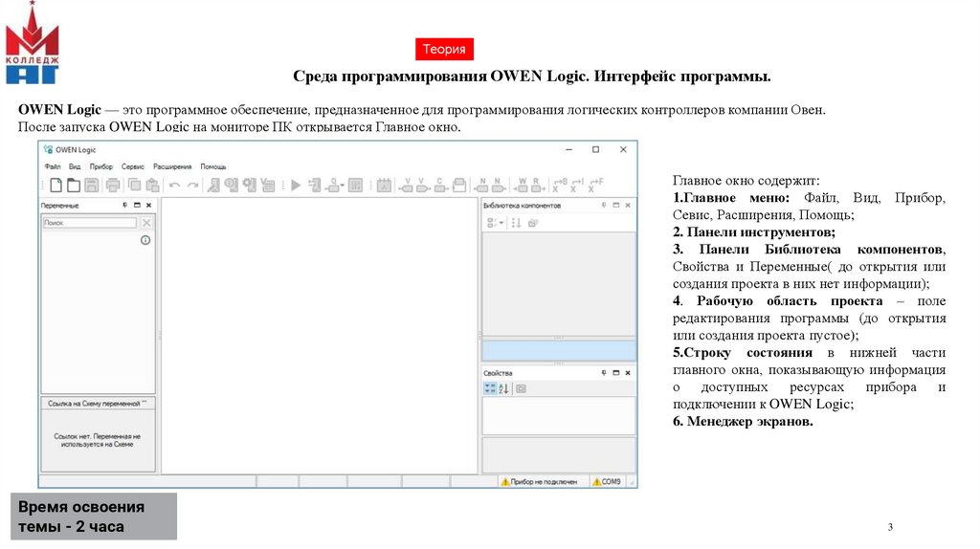The width and height of the screenshot is (980, 549).
Task: Click the Save diskette icon
Action: [92, 185]
